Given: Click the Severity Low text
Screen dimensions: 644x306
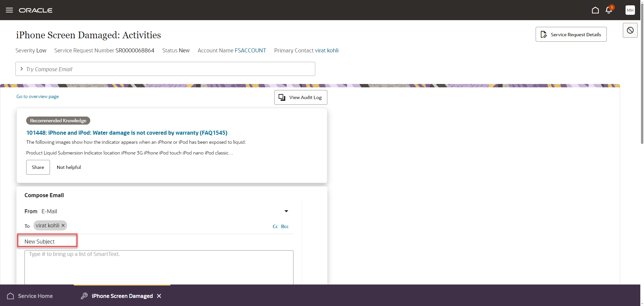Looking at the screenshot, I should click(31, 50).
